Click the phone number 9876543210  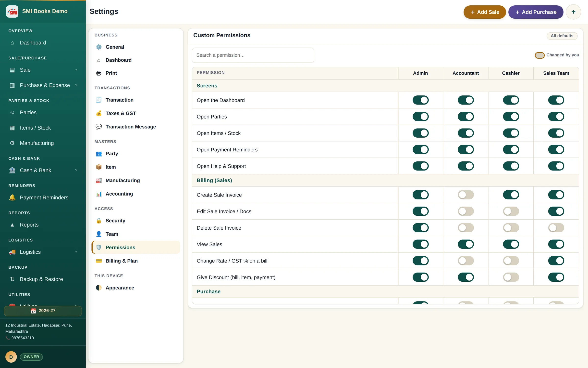pos(23,338)
